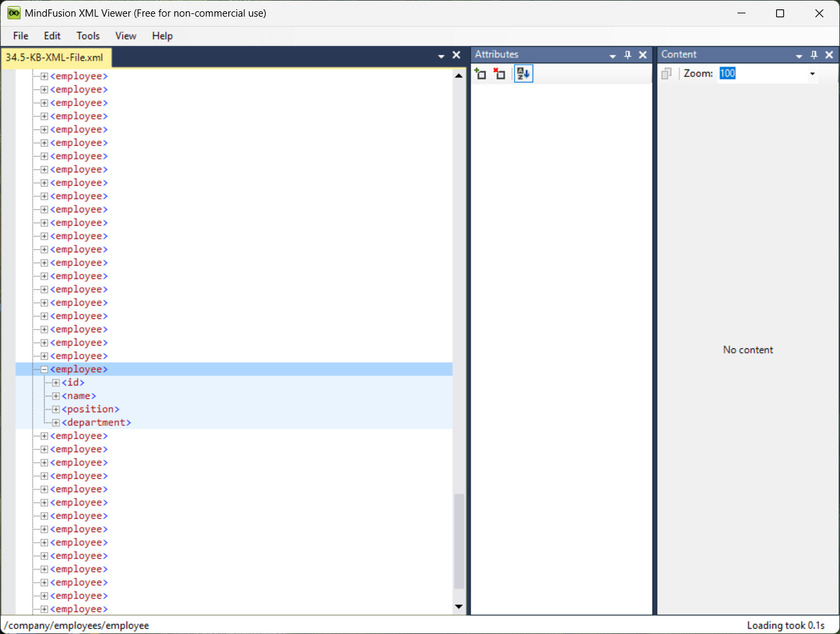
Task: Click the copy content icon
Action: [666, 73]
